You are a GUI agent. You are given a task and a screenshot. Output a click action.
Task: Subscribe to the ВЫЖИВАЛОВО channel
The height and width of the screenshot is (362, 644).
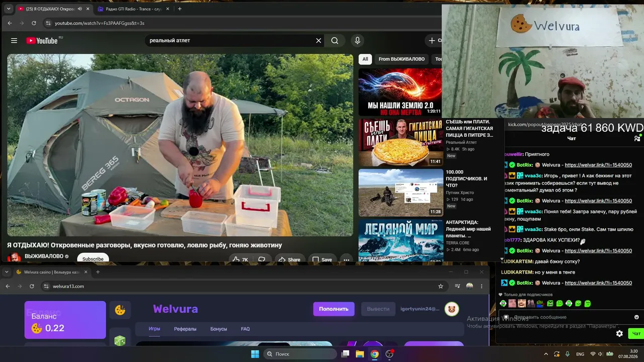[x=93, y=258]
